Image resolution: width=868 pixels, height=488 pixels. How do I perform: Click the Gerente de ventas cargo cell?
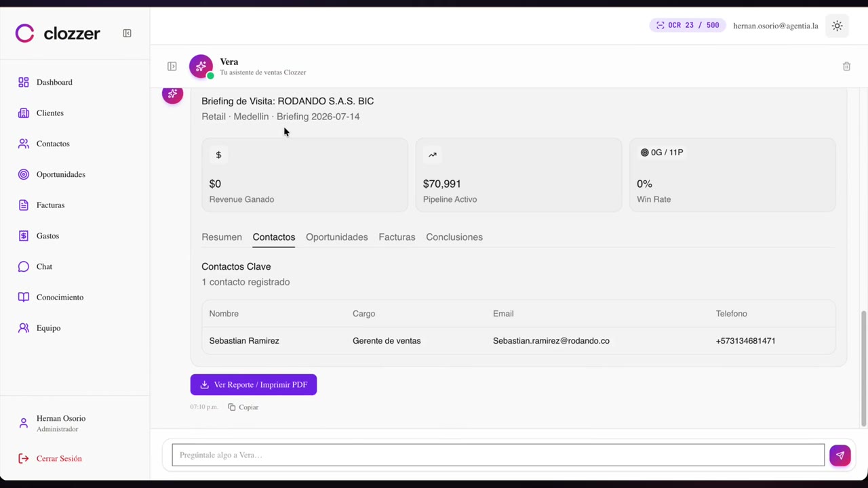[387, 341]
